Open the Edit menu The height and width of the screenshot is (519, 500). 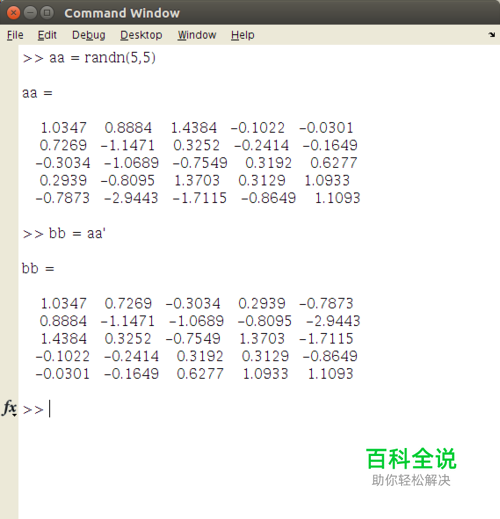click(47, 35)
